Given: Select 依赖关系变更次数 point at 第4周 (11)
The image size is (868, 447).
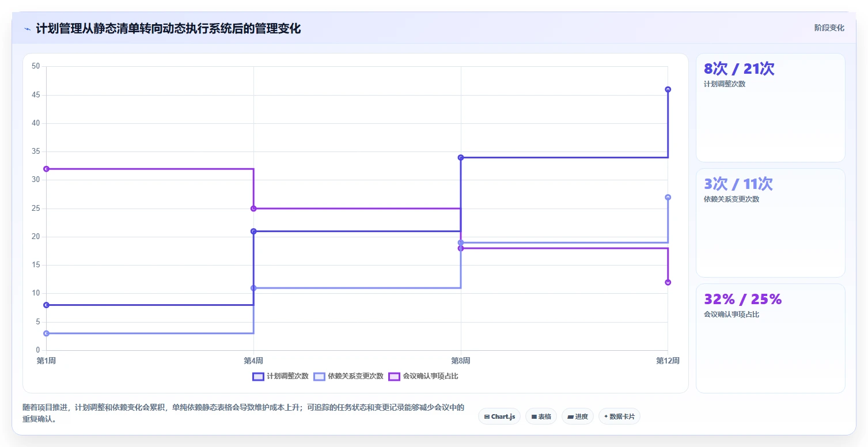Looking at the screenshot, I should tap(253, 288).
